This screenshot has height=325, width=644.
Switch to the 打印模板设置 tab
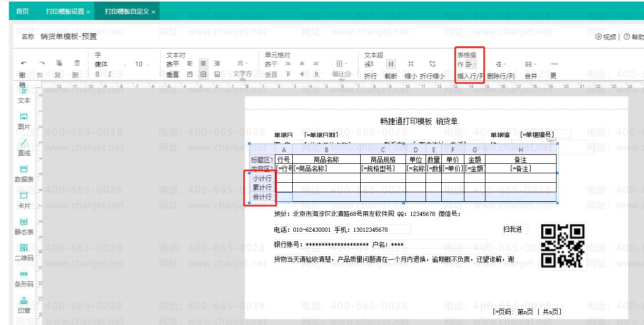pos(65,11)
